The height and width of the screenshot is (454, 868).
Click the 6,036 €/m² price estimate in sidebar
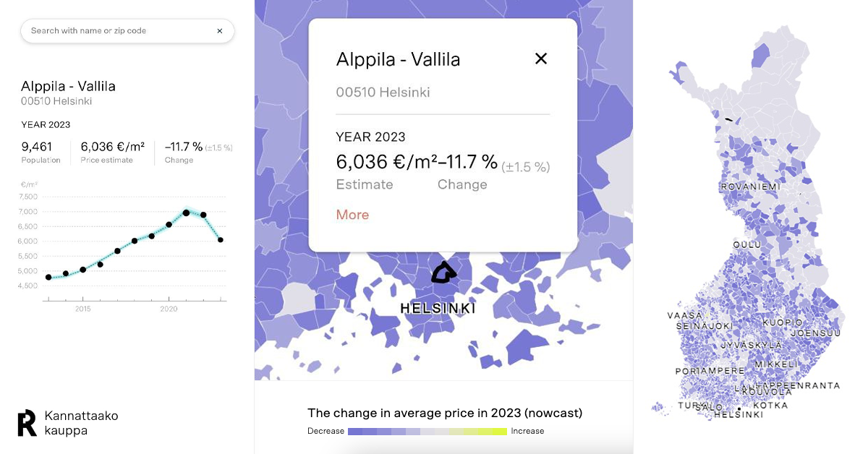pos(112,147)
